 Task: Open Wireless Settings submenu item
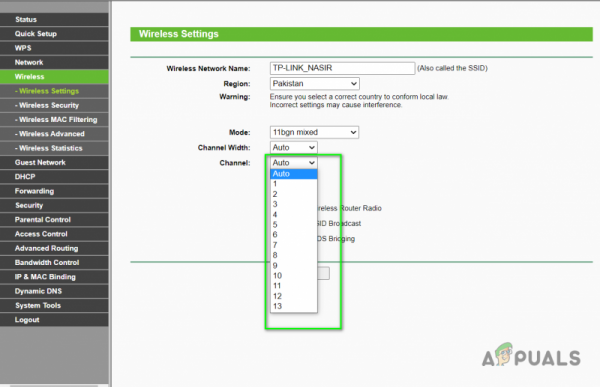[54, 91]
